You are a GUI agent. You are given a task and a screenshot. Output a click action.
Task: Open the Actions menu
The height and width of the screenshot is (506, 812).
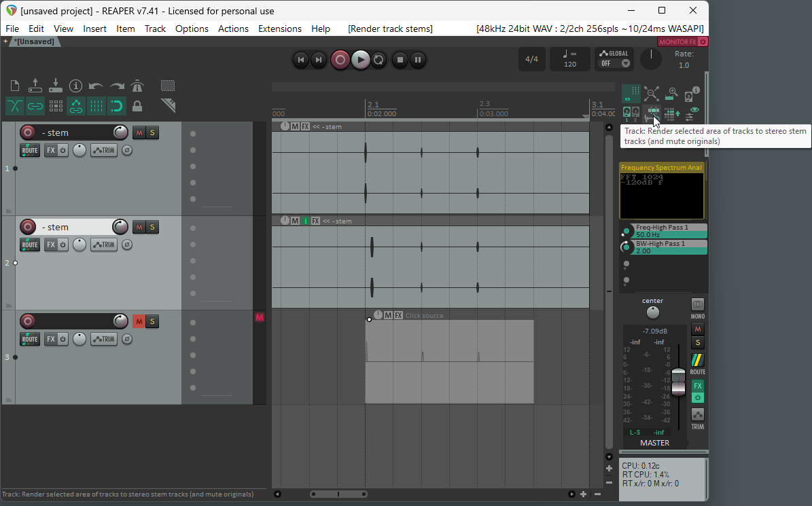click(x=233, y=29)
